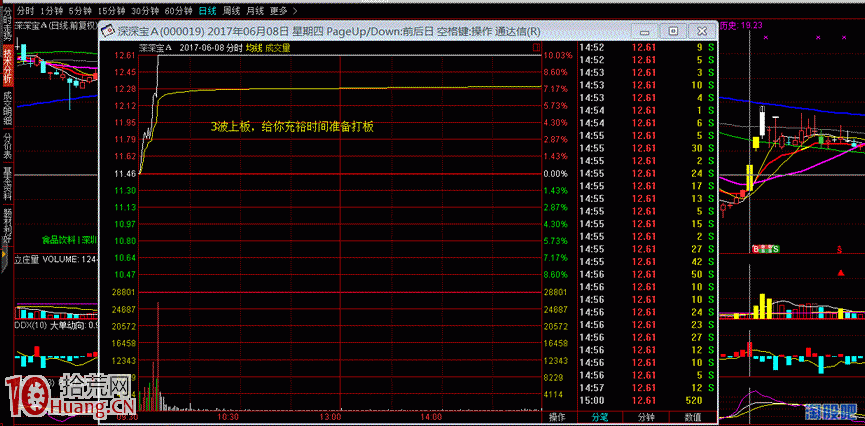Click the 12.61 top price axis label

tap(125, 56)
